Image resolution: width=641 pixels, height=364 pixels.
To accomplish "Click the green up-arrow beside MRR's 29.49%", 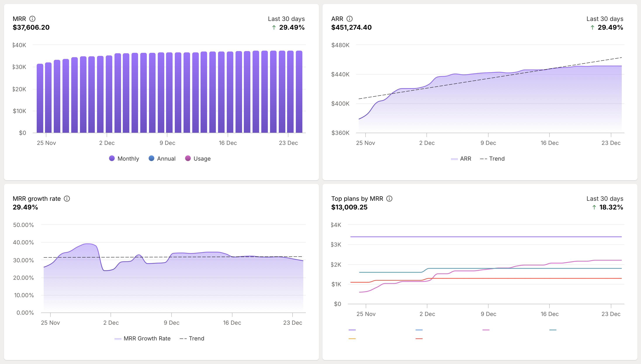I will click(x=274, y=27).
